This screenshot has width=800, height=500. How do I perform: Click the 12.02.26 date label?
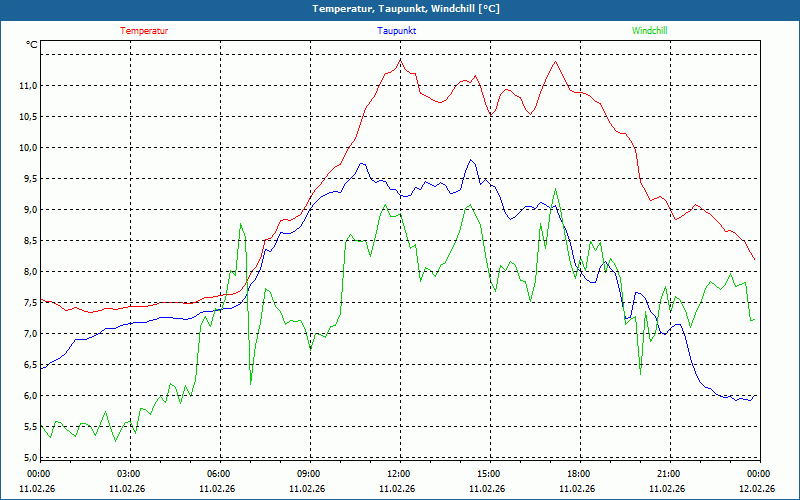[756, 489]
